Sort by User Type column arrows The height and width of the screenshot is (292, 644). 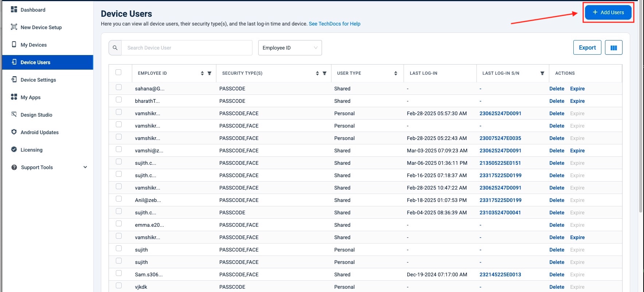point(396,73)
